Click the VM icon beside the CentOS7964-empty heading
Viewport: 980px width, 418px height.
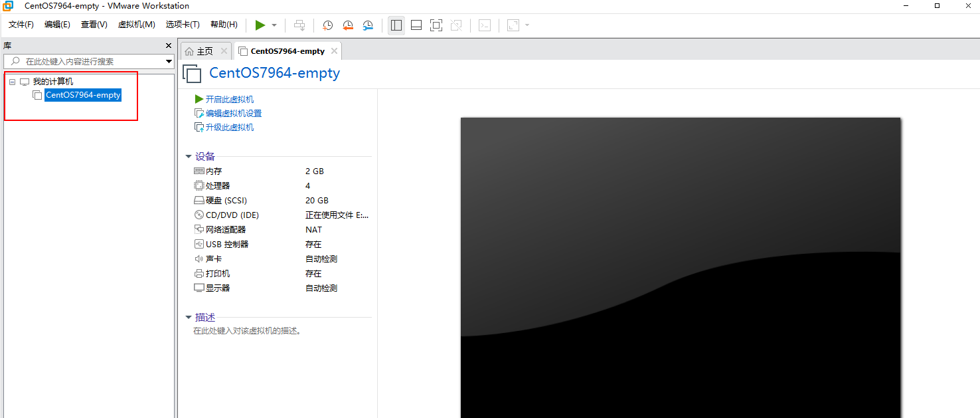(192, 74)
